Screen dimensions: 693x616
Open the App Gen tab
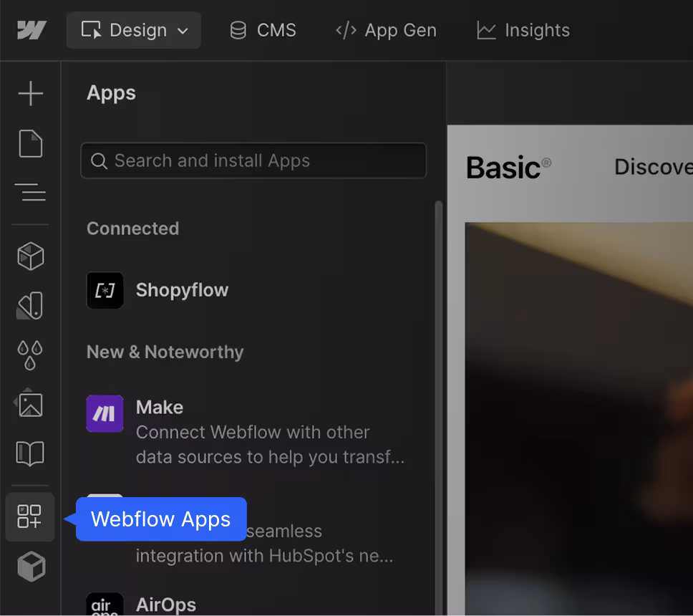(386, 30)
